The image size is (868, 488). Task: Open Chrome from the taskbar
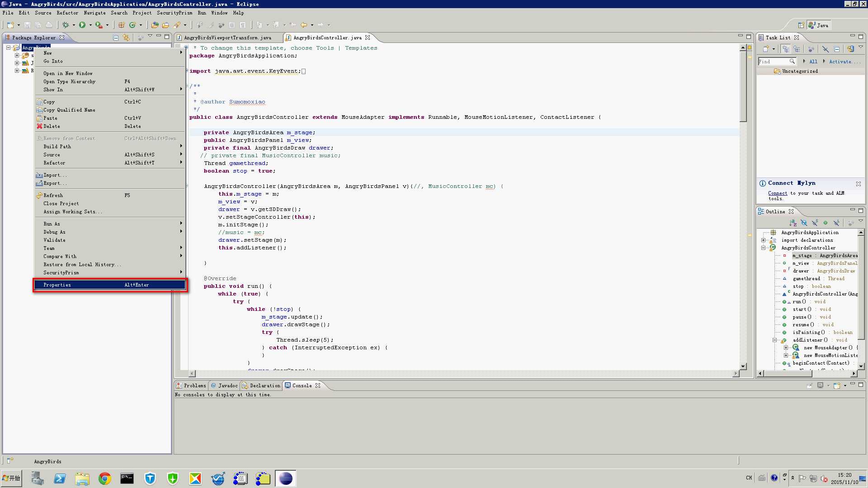(104, 478)
